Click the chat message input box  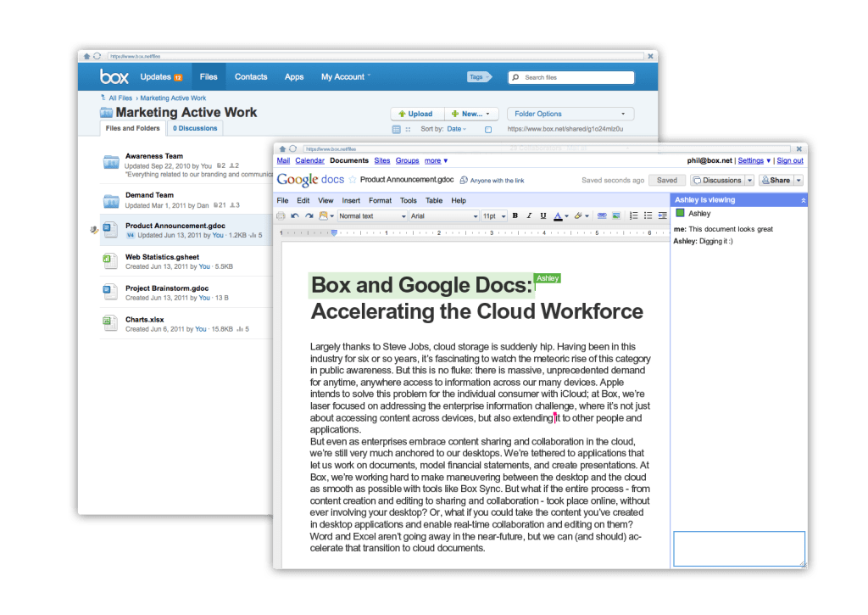click(739, 549)
